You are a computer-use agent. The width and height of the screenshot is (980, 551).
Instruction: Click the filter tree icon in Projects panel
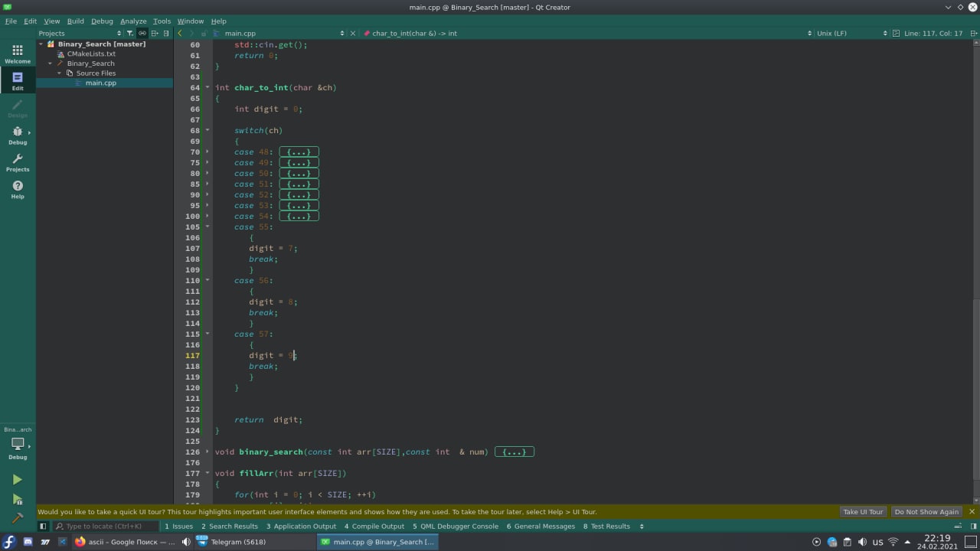[130, 34]
